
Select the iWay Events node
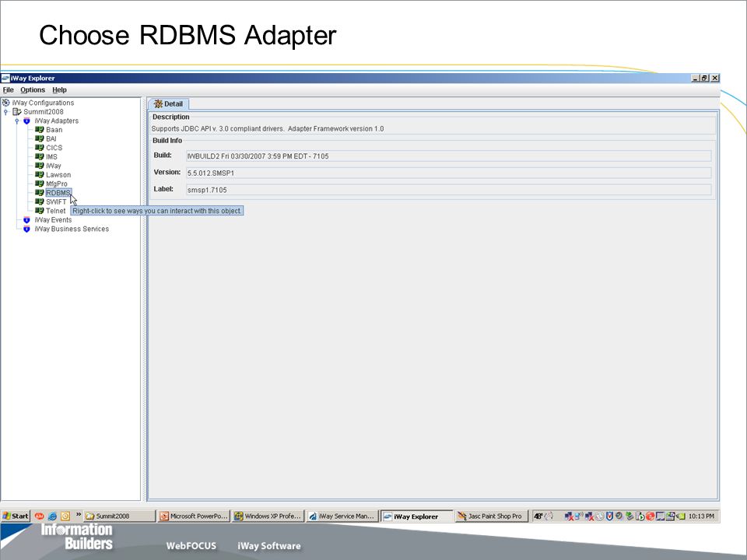(53, 220)
